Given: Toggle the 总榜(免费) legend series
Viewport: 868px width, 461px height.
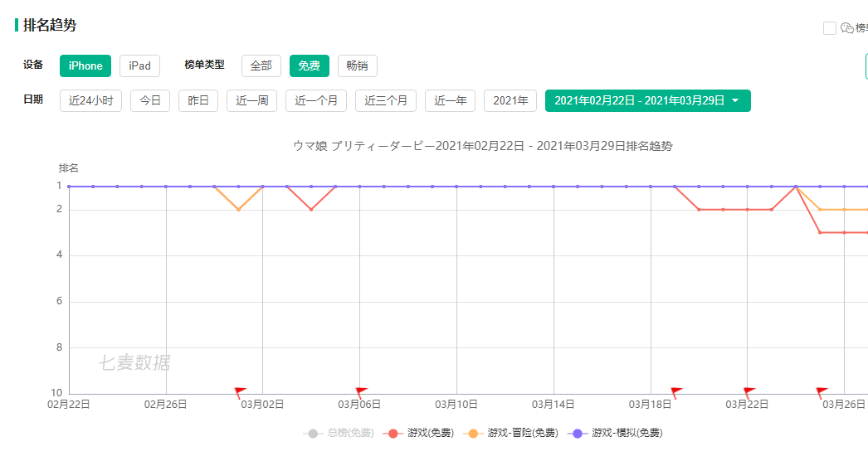Looking at the screenshot, I should [x=339, y=434].
